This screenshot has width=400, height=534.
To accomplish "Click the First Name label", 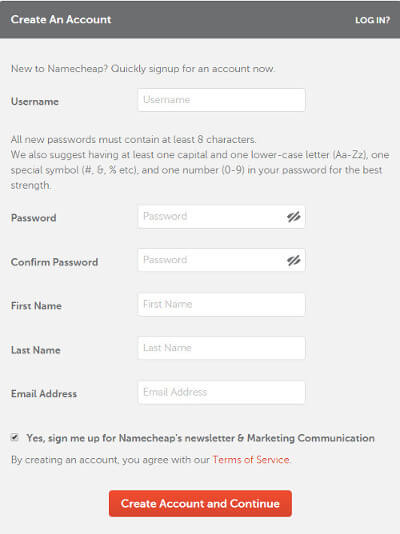I will (x=36, y=306).
